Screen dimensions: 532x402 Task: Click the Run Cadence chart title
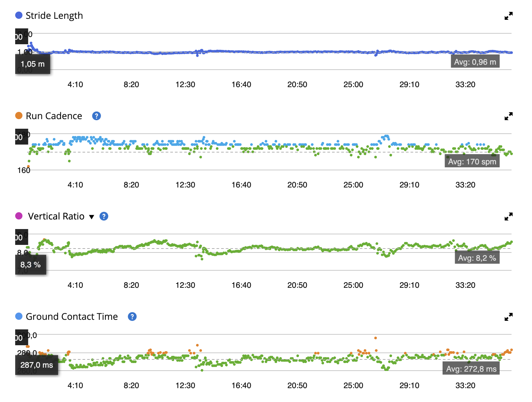click(54, 116)
